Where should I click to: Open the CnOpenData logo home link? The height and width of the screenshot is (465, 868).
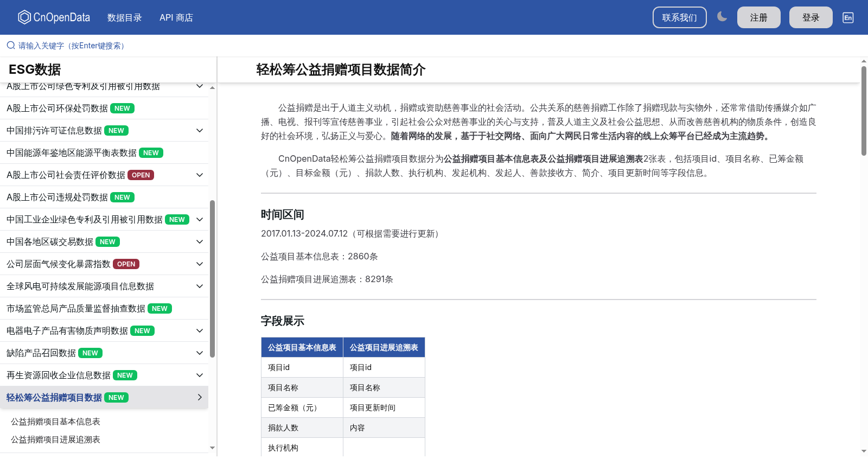[x=54, y=17]
